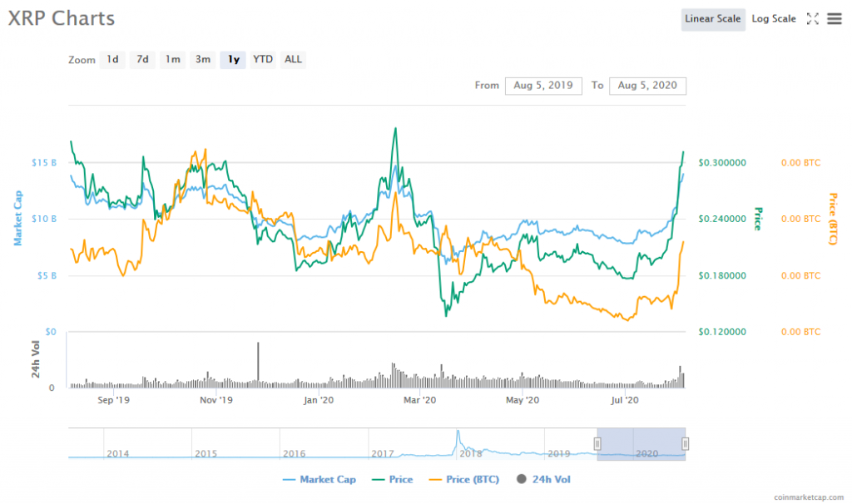Switch chart to Linear Scale
The height and width of the screenshot is (504, 852).
pos(713,19)
